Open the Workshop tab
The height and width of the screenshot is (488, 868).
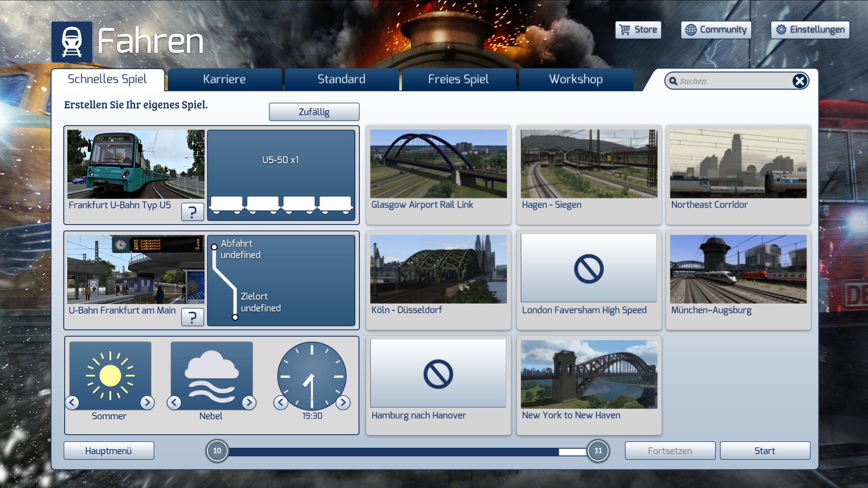[x=576, y=80]
